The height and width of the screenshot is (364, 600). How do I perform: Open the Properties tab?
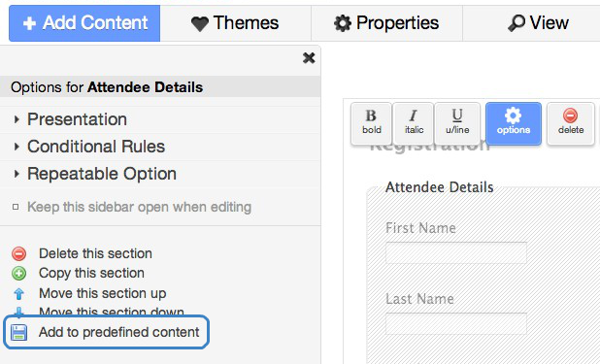point(386,23)
